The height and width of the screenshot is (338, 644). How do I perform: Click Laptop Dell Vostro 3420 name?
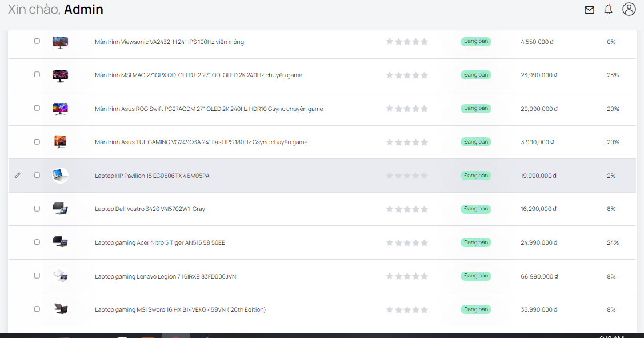click(x=150, y=209)
